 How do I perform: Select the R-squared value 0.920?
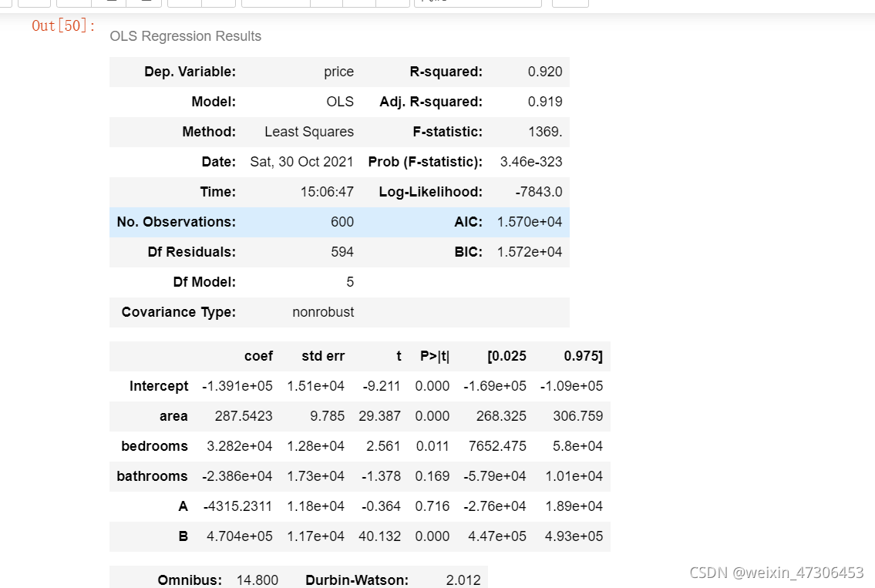click(x=544, y=72)
